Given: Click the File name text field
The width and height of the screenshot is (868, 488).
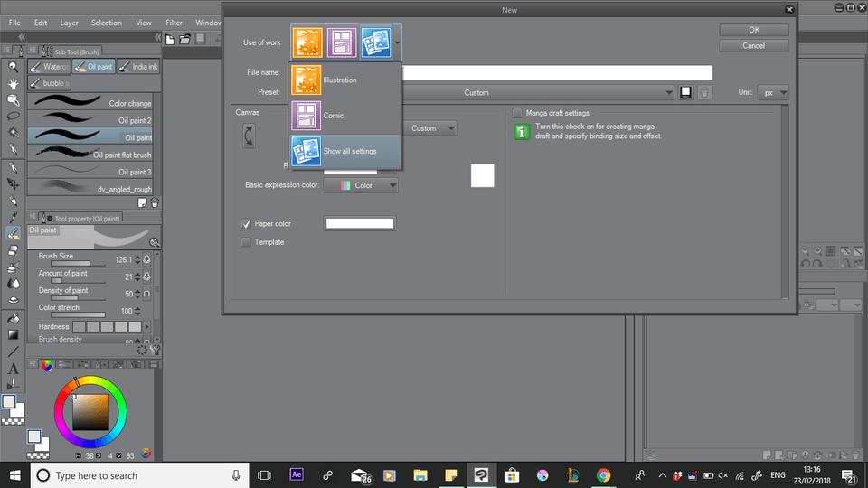Looking at the screenshot, I should pyautogui.click(x=556, y=72).
